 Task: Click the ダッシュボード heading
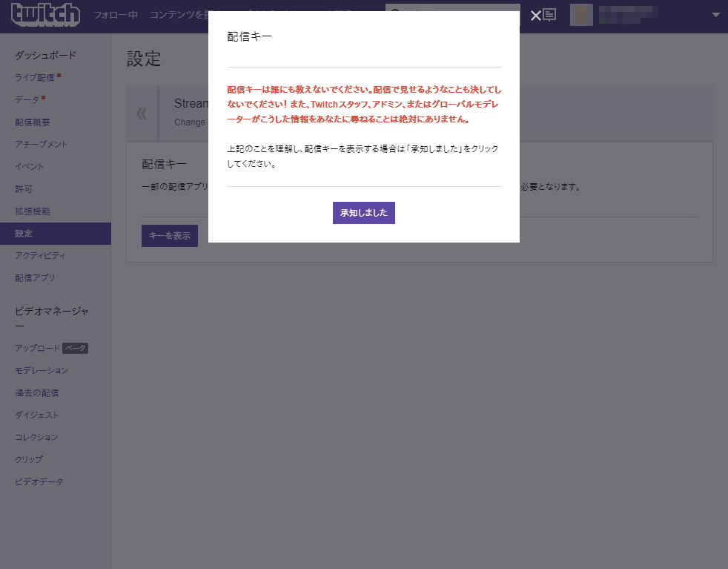pos(45,56)
